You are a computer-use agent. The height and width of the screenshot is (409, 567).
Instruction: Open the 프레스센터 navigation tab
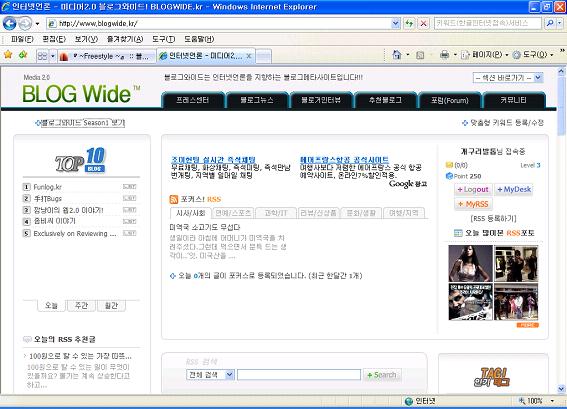(192, 100)
